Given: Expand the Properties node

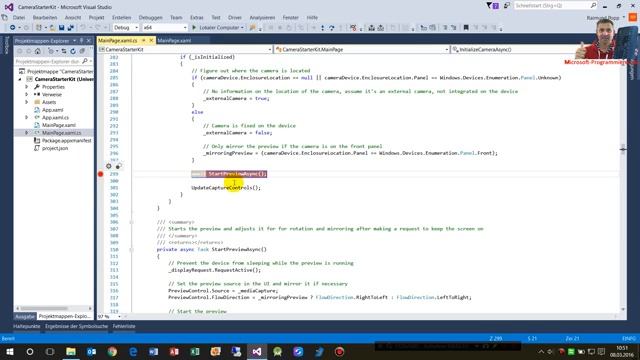Looking at the screenshot, I should [x=27, y=87].
